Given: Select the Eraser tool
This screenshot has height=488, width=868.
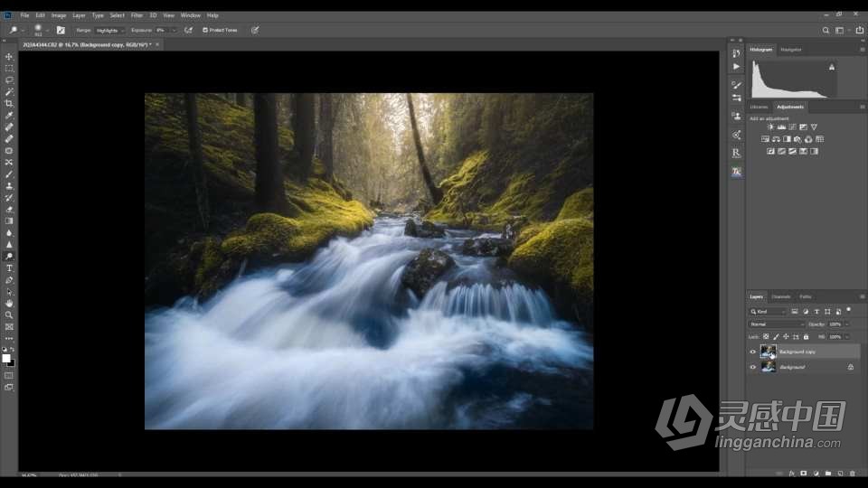Looking at the screenshot, I should pos(9,209).
